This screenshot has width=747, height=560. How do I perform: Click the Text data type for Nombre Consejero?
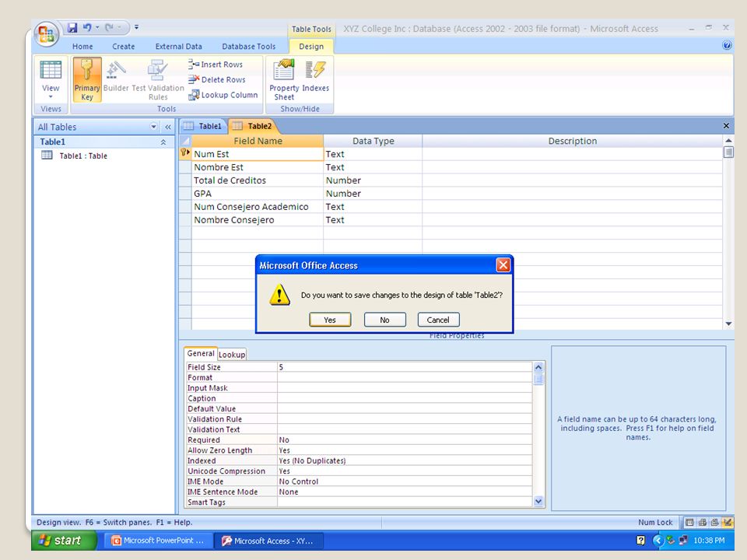[373, 220]
